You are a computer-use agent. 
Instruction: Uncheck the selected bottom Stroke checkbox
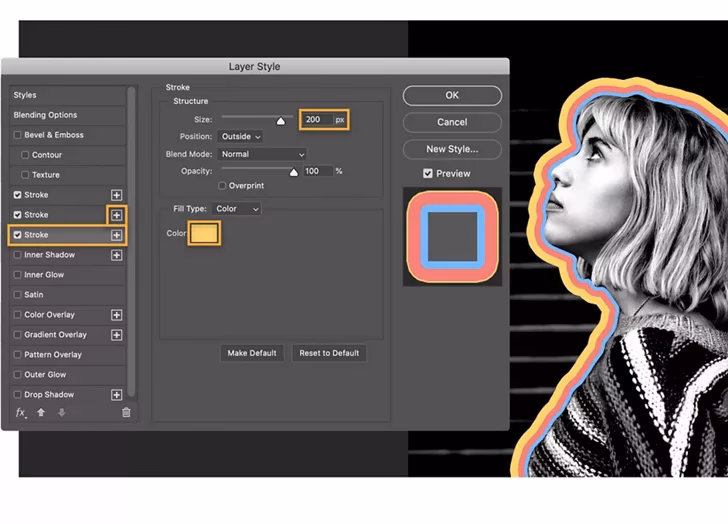[18, 235]
